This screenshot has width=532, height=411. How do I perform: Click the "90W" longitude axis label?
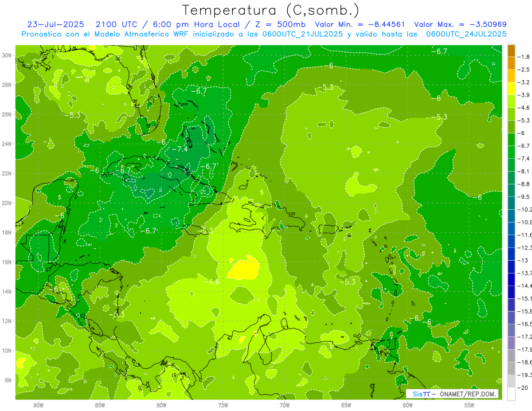pos(38,405)
